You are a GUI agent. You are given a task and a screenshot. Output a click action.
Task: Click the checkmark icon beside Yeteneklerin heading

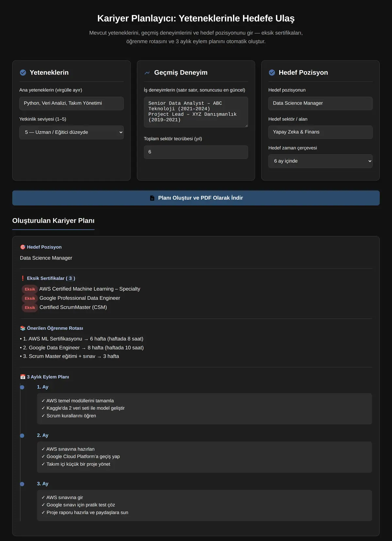coord(23,72)
